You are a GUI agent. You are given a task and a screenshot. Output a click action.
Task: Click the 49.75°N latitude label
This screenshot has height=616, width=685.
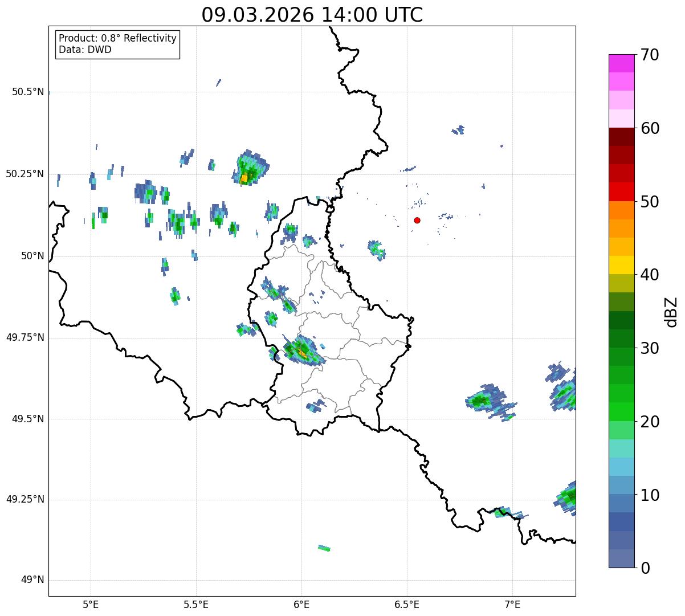pyautogui.click(x=25, y=337)
